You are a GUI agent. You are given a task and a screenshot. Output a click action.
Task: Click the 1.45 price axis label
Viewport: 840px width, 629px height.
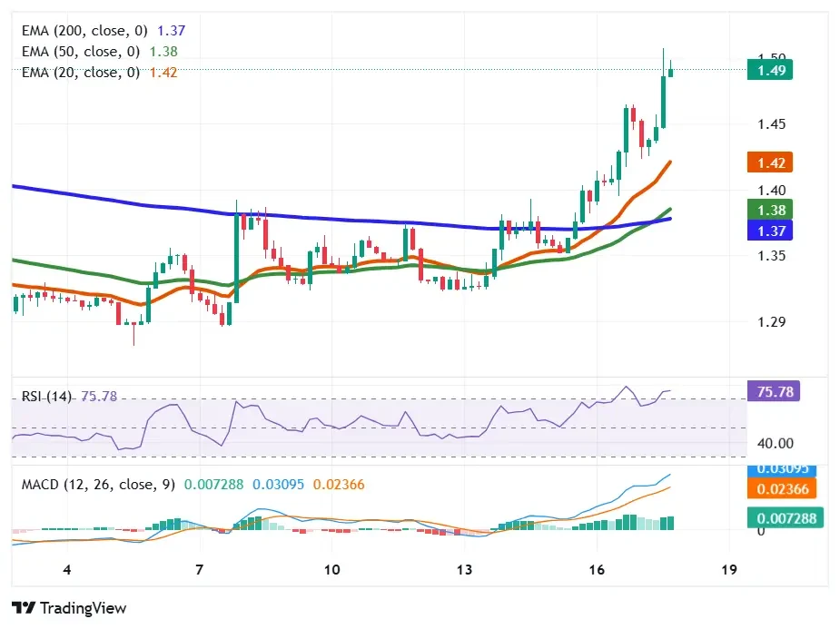coord(771,124)
